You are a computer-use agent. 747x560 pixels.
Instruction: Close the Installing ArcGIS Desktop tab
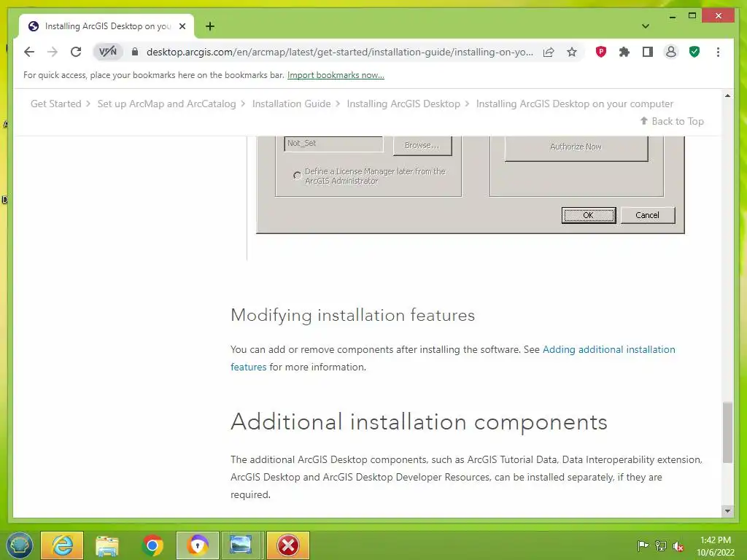click(x=182, y=26)
